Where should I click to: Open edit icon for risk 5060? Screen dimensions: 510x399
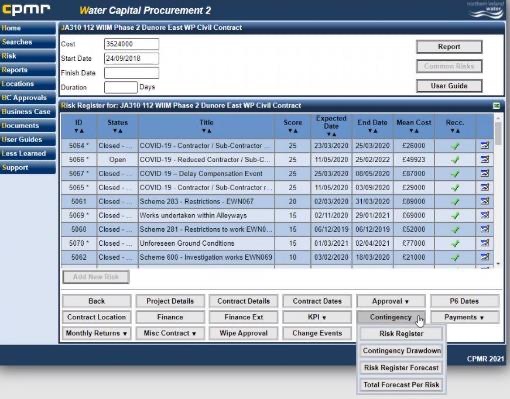485,229
